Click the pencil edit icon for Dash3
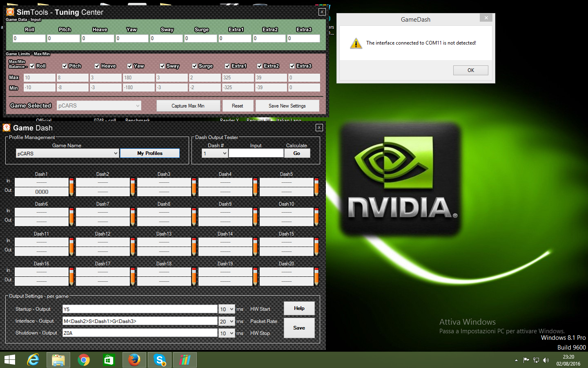Viewport: 588px width, 368px height. (x=194, y=187)
